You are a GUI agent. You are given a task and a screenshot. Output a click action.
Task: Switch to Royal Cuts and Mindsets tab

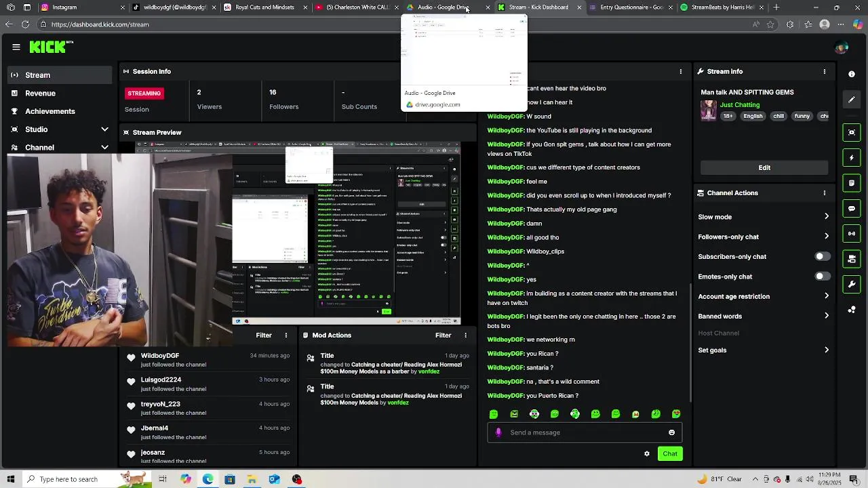tap(264, 7)
